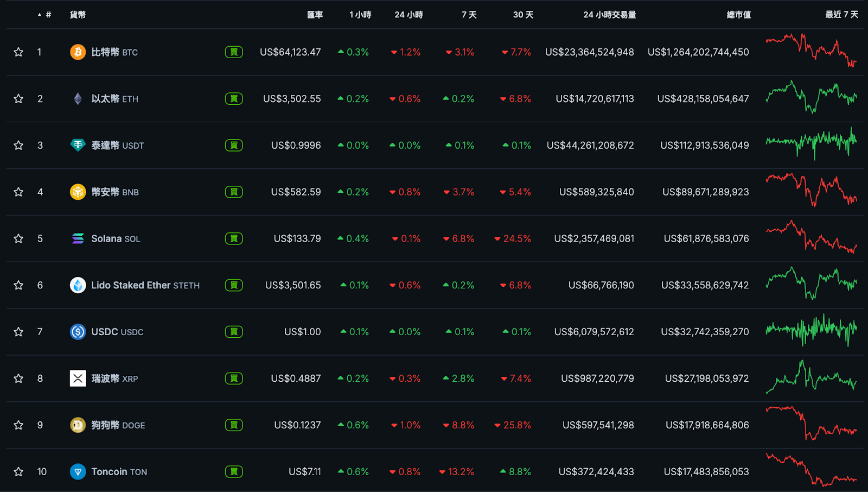Sort by 24 小時交易量 volume column
This screenshot has width=868, height=492.
(610, 15)
